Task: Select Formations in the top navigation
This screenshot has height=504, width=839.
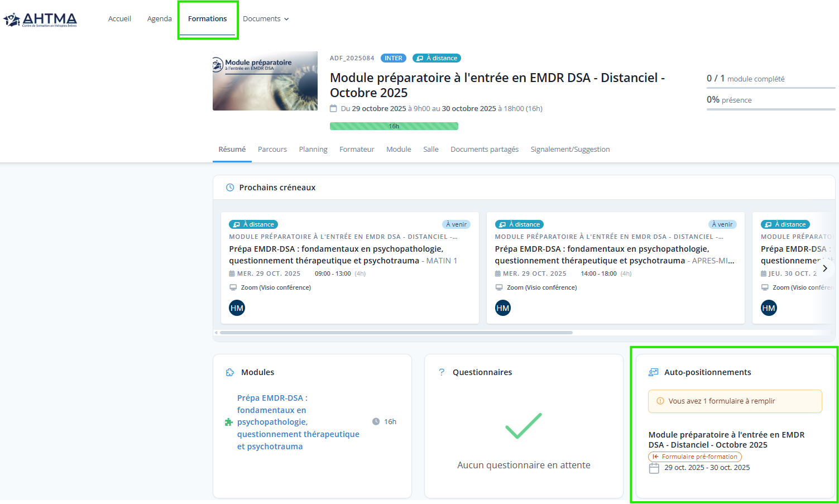Action: [x=208, y=19]
